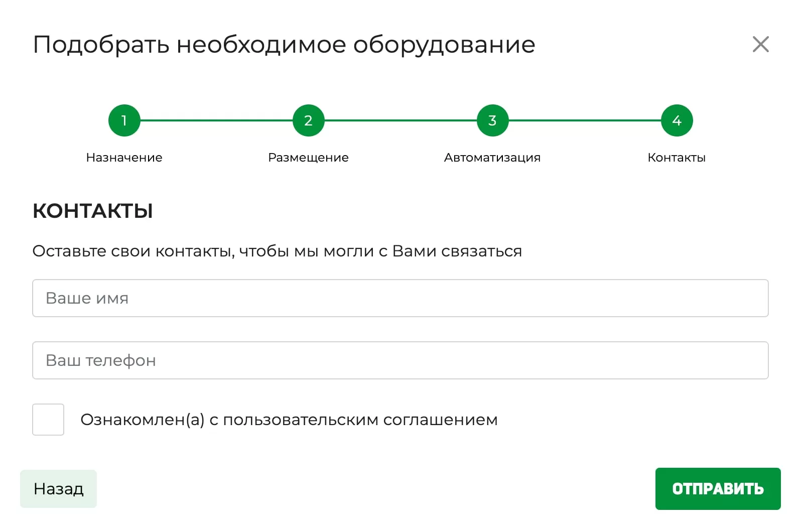Screen dimensions: 801x532
Task: Go to the Размещение step label
Action: coord(308,158)
